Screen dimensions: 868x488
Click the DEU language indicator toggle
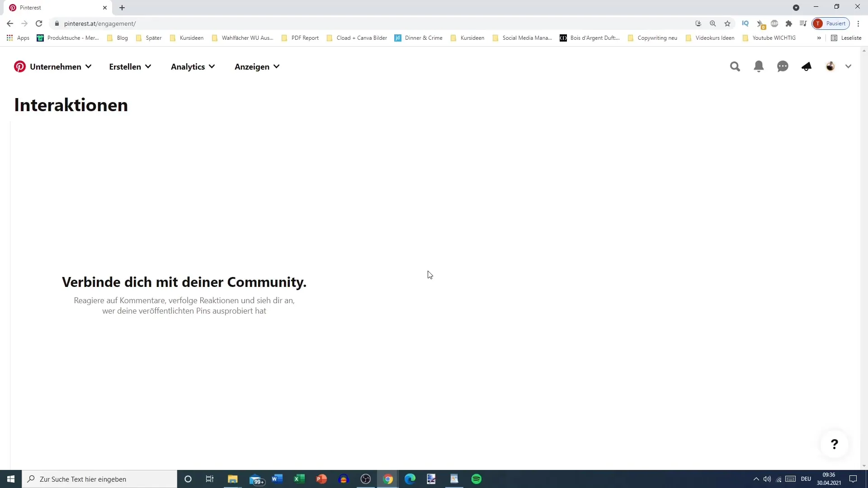click(806, 479)
